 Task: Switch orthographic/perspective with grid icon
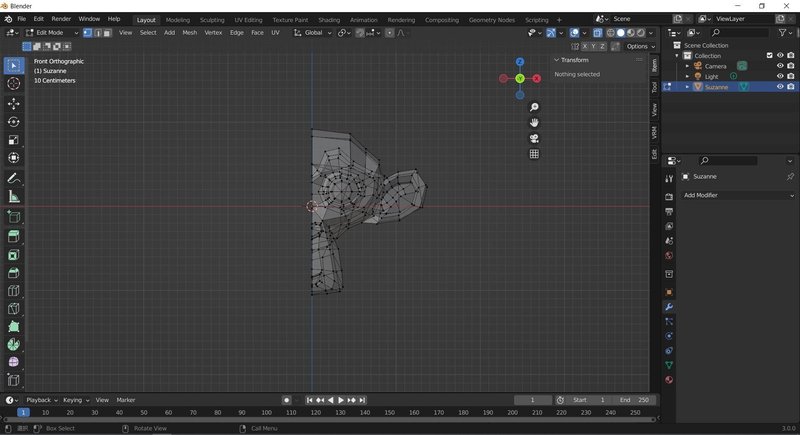tap(534, 154)
